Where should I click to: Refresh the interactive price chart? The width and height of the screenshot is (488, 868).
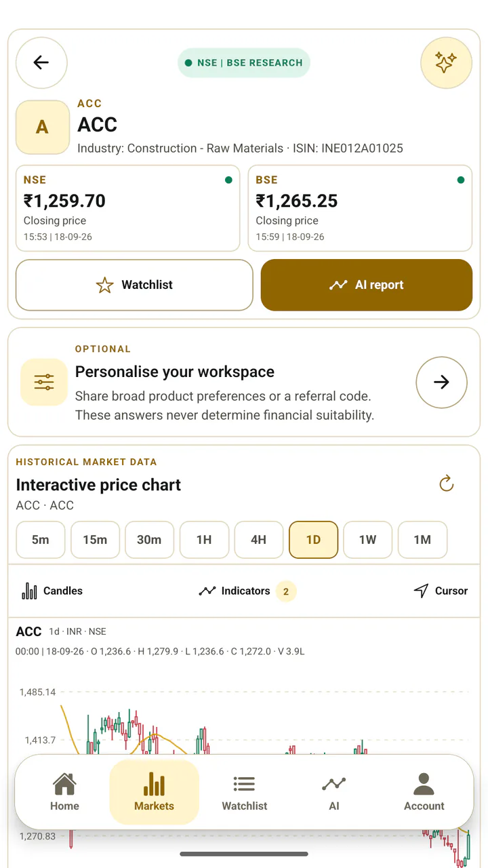coord(446,484)
